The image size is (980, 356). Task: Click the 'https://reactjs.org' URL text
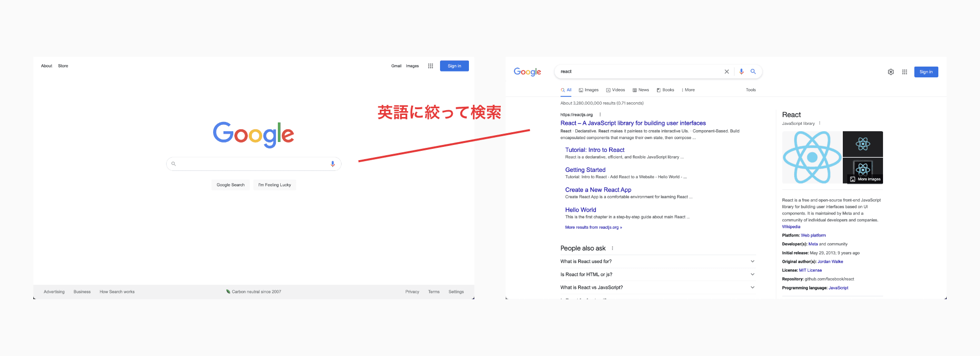[x=576, y=115]
